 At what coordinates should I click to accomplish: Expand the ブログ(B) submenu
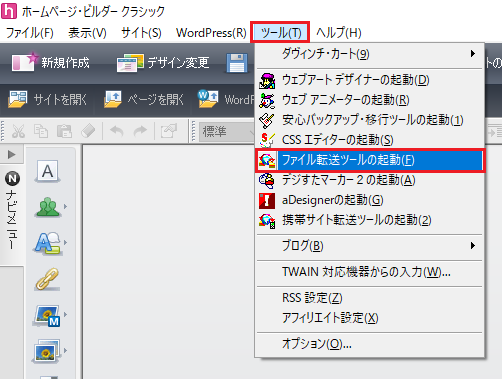pos(369,246)
